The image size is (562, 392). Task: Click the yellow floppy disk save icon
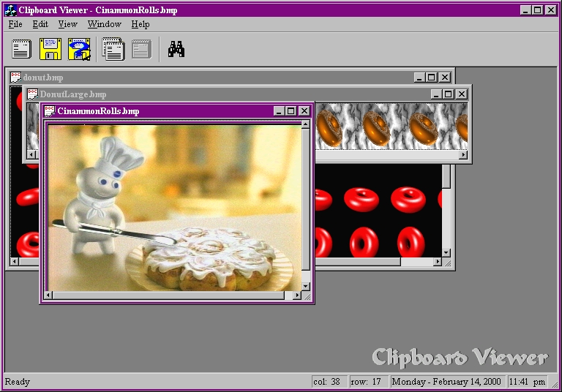coord(50,49)
